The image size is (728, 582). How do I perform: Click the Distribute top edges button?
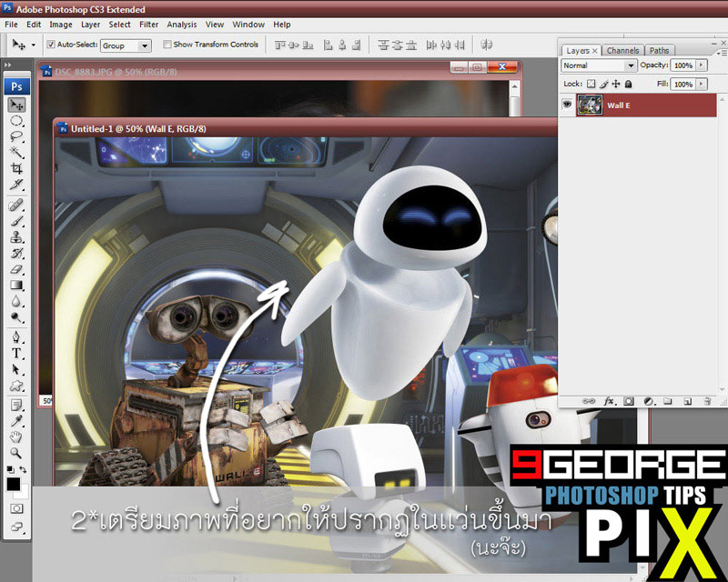coord(383,45)
